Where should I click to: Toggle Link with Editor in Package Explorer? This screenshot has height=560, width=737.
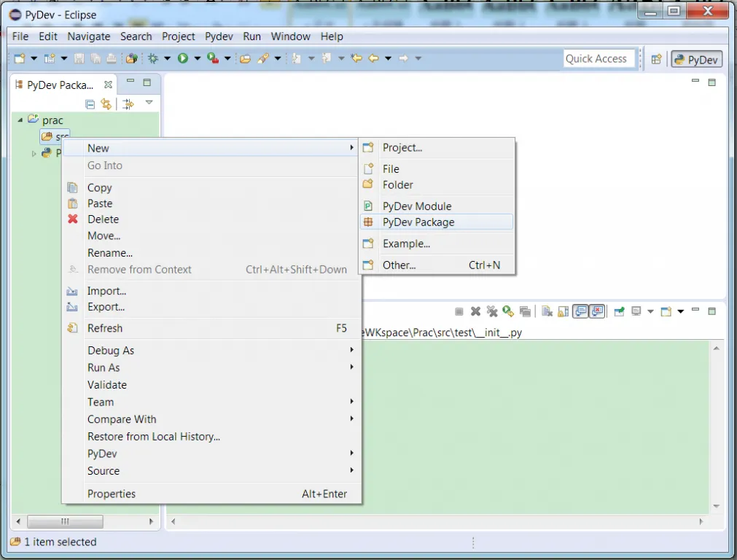tap(106, 104)
